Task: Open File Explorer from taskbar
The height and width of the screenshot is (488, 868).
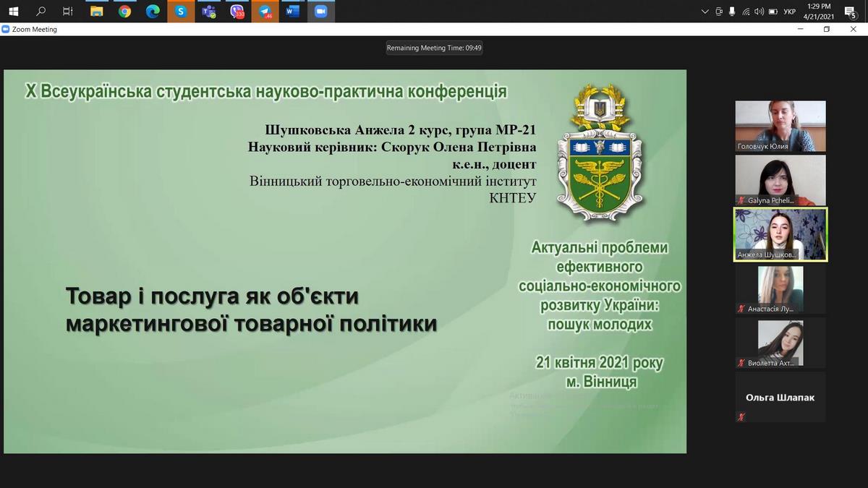Action: click(x=96, y=11)
